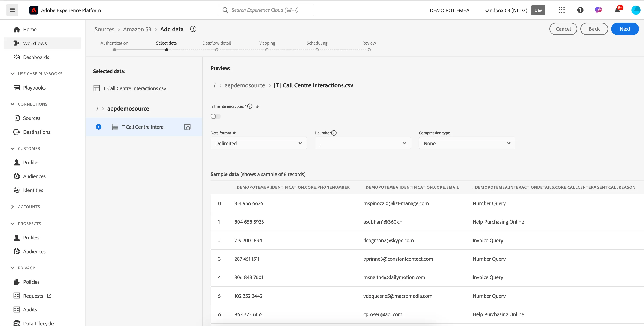The width and height of the screenshot is (644, 326).
Task: Open the AI assistant chat icon
Action: point(599,10)
